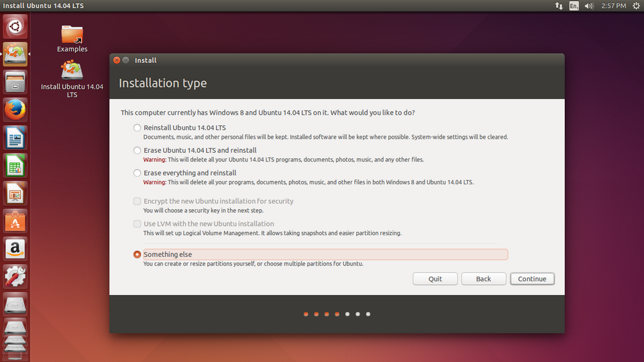Image resolution: width=644 pixels, height=362 pixels.
Task: Close the Install window
Action: 117,60
